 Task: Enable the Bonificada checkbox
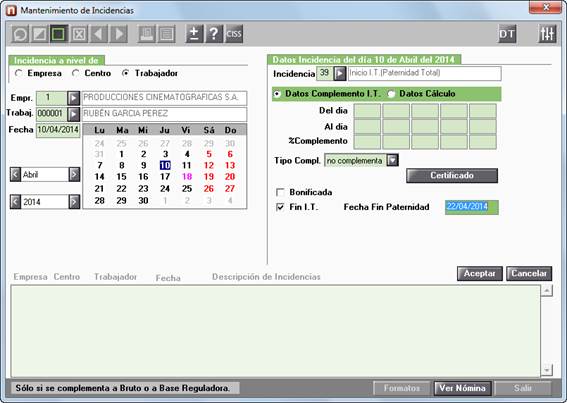click(x=280, y=192)
